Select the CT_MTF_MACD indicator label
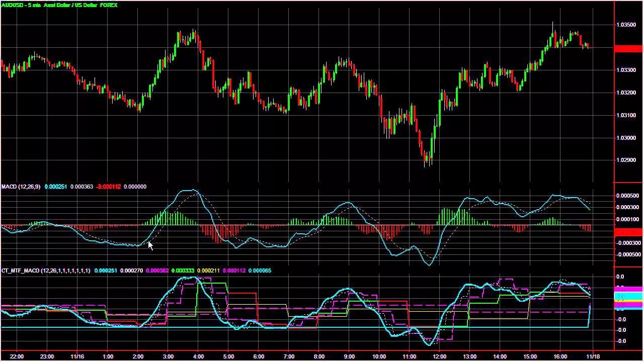The height and width of the screenshot is (362, 644). coord(46,270)
